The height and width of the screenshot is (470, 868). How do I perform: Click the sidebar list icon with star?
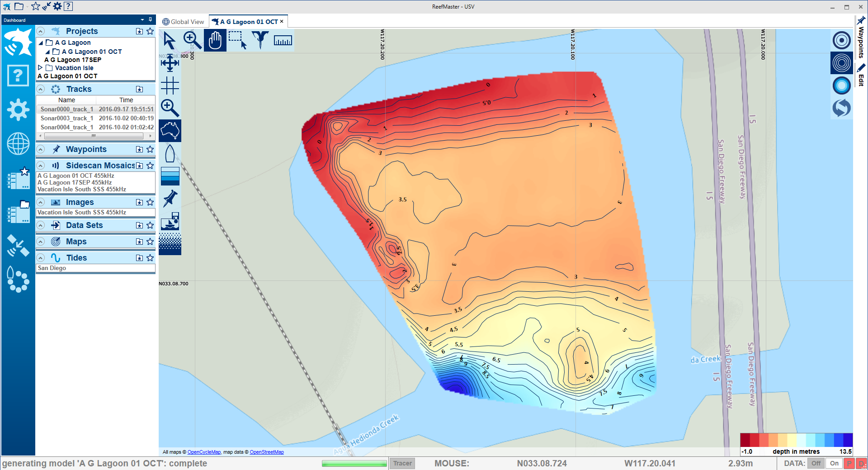point(18,178)
